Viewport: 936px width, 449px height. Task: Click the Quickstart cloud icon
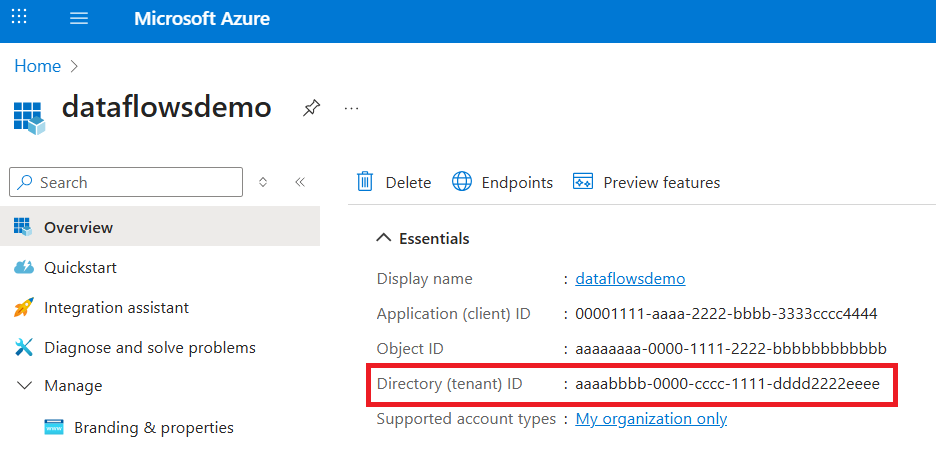[x=24, y=268]
